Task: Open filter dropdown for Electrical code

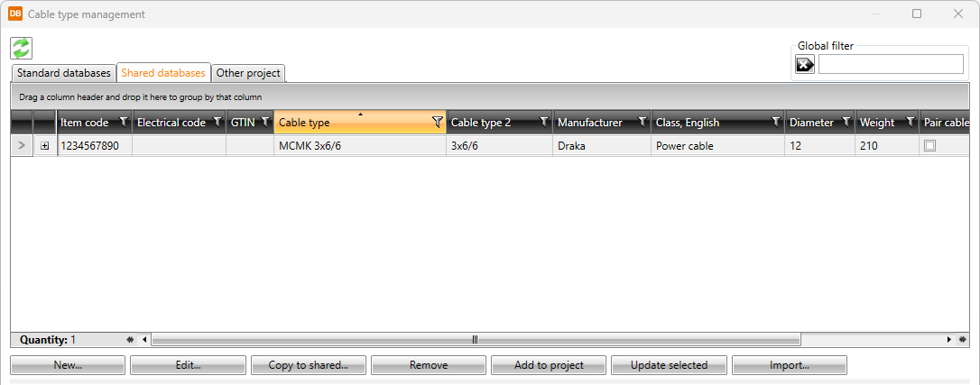Action: tap(217, 123)
